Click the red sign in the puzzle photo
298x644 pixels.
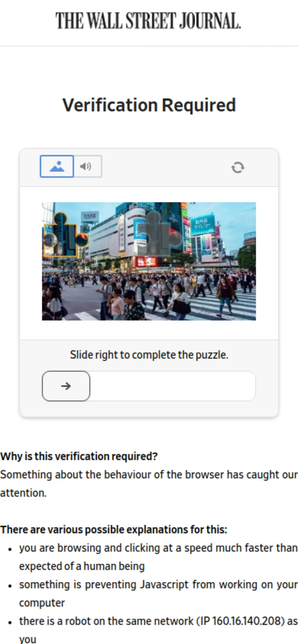point(146,261)
